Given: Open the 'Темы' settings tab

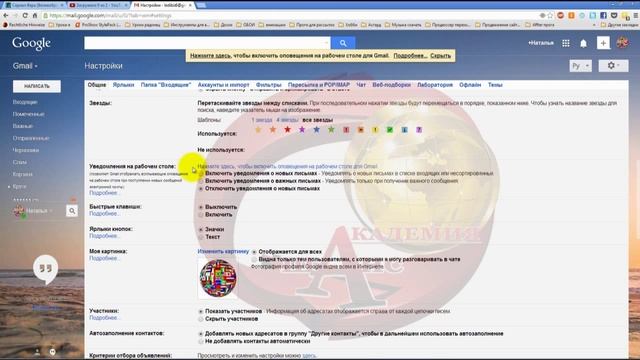Looking at the screenshot, I should (x=495, y=85).
